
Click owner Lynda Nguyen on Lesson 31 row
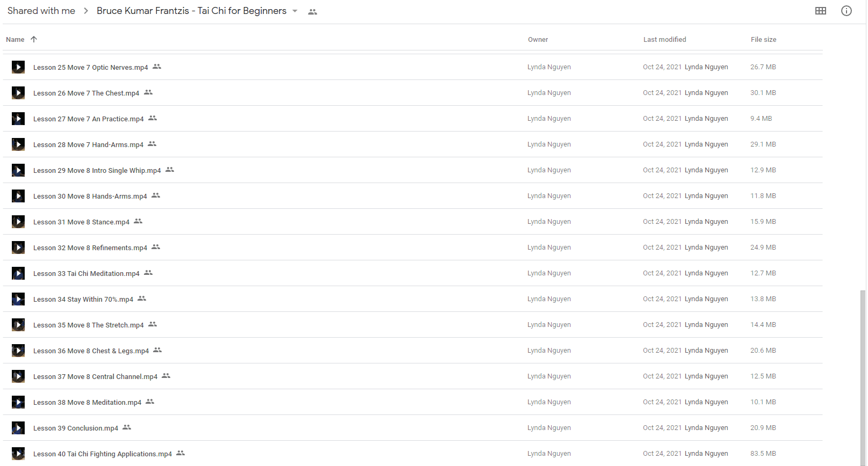pyautogui.click(x=549, y=222)
